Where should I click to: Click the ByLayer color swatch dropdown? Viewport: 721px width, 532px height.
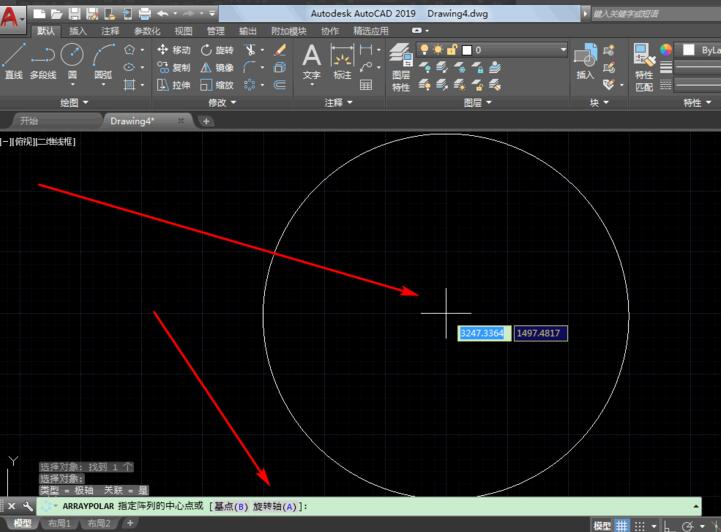[700, 50]
